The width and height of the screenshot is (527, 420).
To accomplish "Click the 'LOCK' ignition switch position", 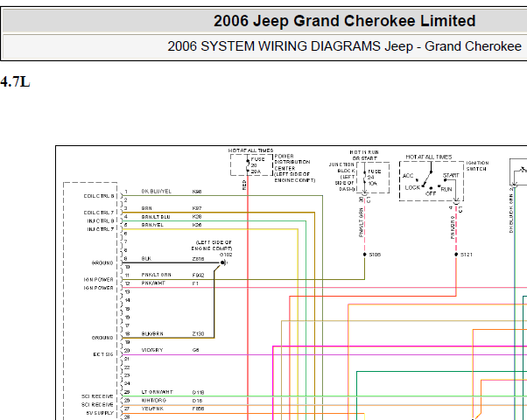I will 412,187.
